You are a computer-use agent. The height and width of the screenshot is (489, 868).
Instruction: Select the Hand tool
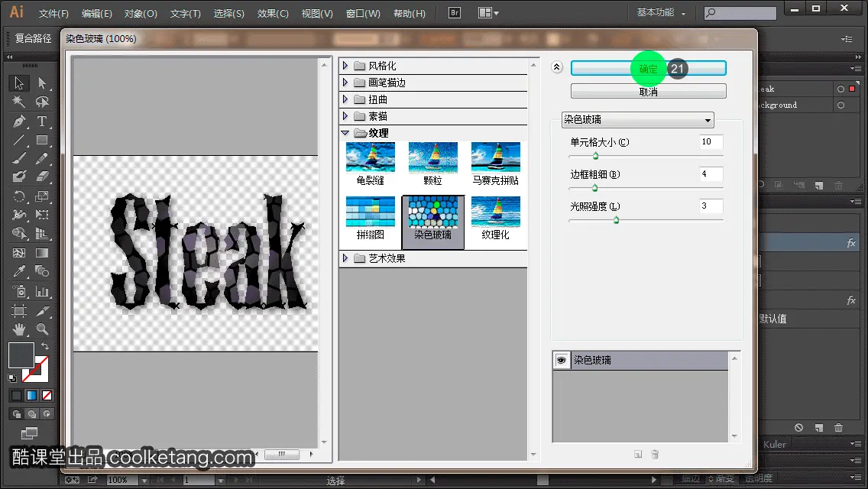[x=19, y=329]
